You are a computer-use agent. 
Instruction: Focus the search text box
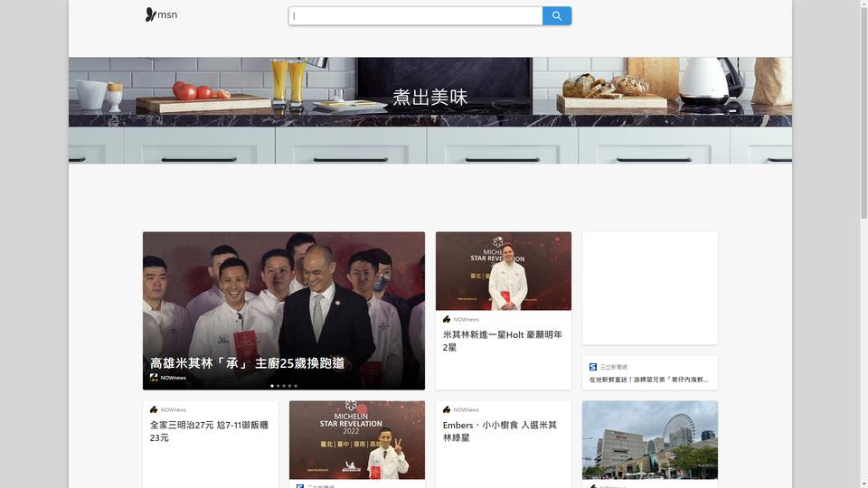pos(415,16)
